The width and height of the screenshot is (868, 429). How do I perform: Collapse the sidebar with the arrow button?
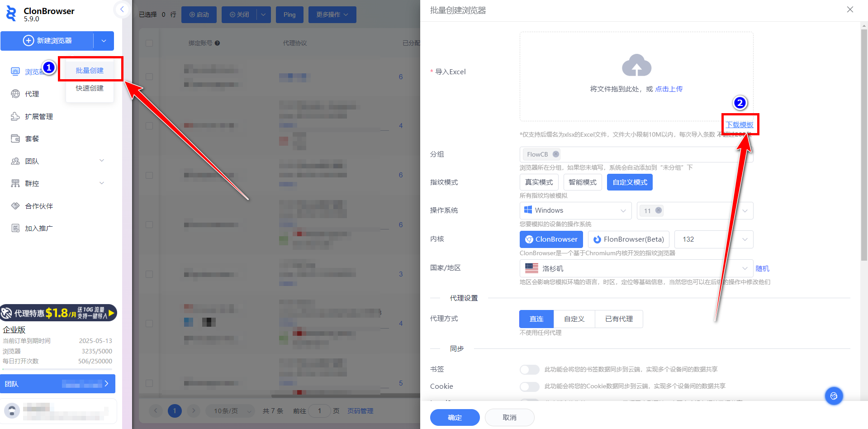[122, 9]
